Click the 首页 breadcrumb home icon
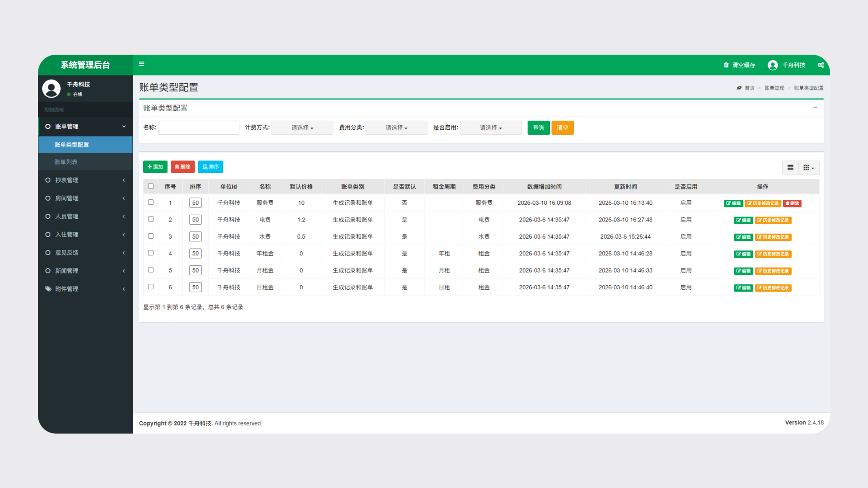The width and height of the screenshot is (868, 488). (x=739, y=88)
